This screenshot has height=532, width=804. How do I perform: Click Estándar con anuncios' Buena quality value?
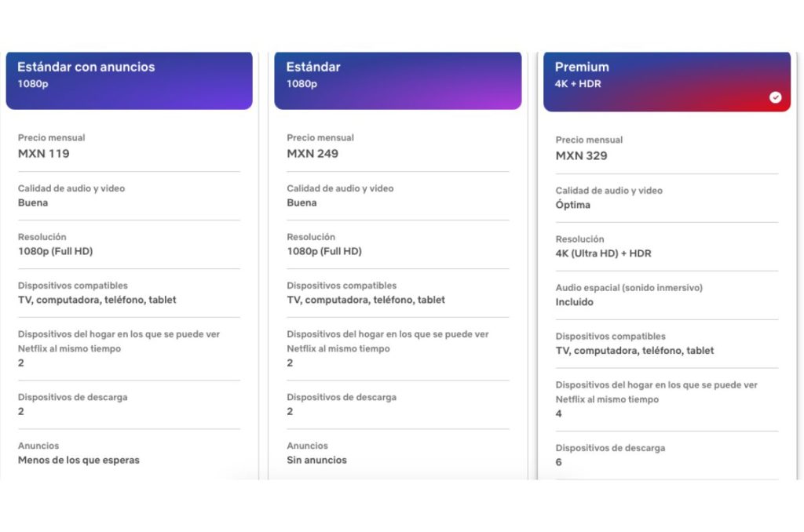pos(33,202)
